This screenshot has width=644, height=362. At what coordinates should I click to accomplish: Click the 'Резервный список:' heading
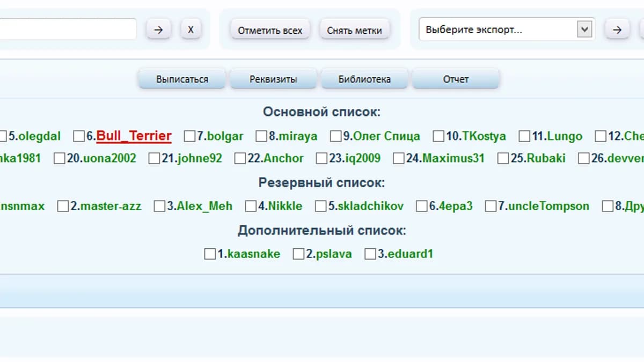point(321,183)
